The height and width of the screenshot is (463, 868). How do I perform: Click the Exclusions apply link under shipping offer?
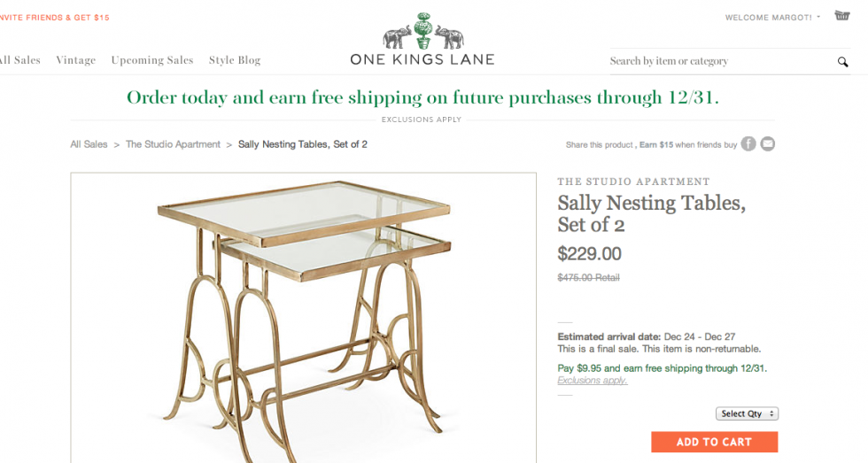click(592, 381)
